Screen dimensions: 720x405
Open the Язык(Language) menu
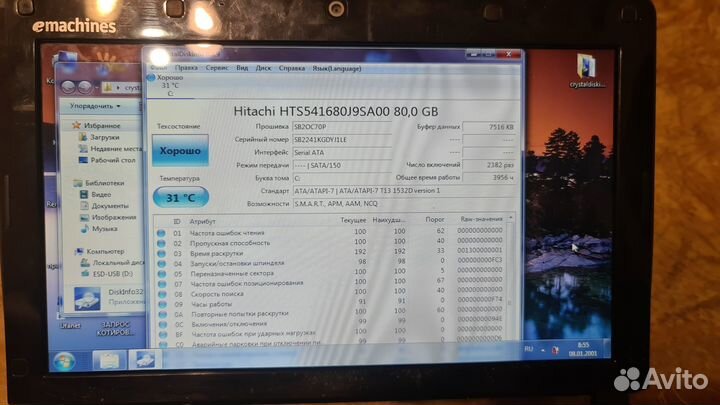point(337,68)
